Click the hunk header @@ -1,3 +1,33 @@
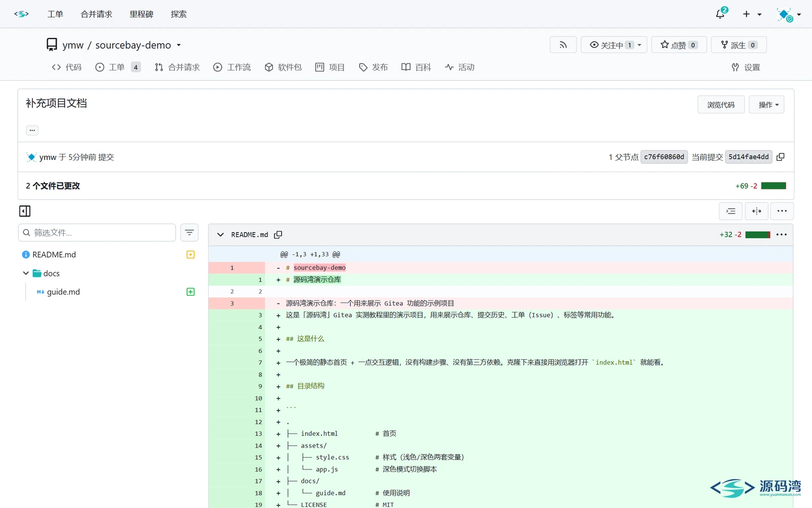812x508 pixels. (310, 255)
